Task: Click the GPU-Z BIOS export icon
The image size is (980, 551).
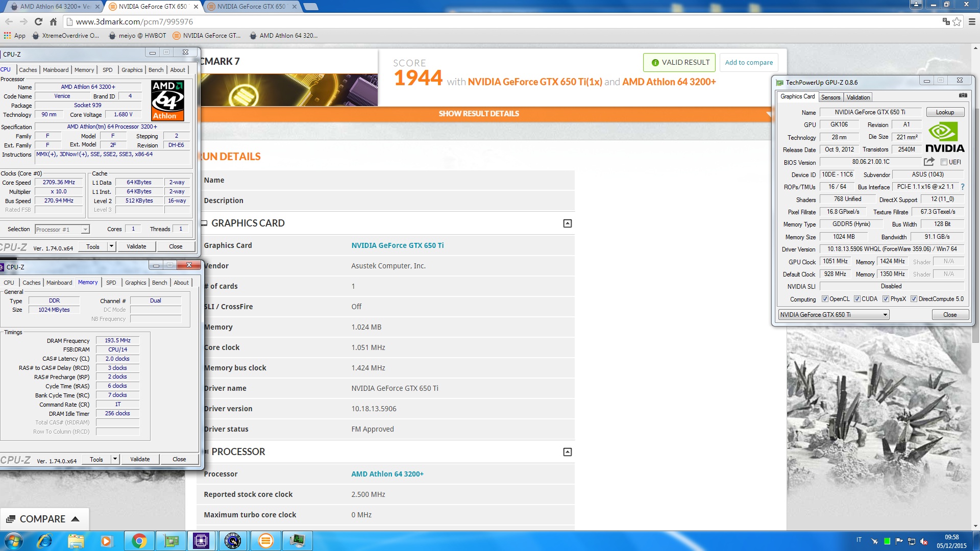Action: pyautogui.click(x=929, y=162)
